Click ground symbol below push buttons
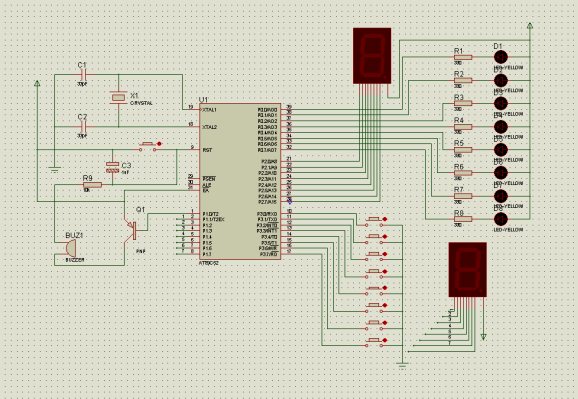This screenshot has height=399, width=578. 403,365
